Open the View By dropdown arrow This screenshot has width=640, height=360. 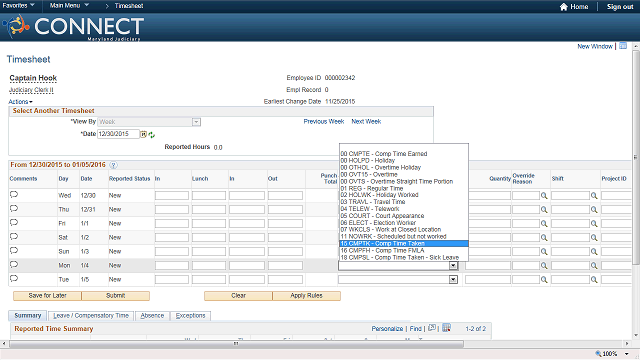(x=196, y=122)
